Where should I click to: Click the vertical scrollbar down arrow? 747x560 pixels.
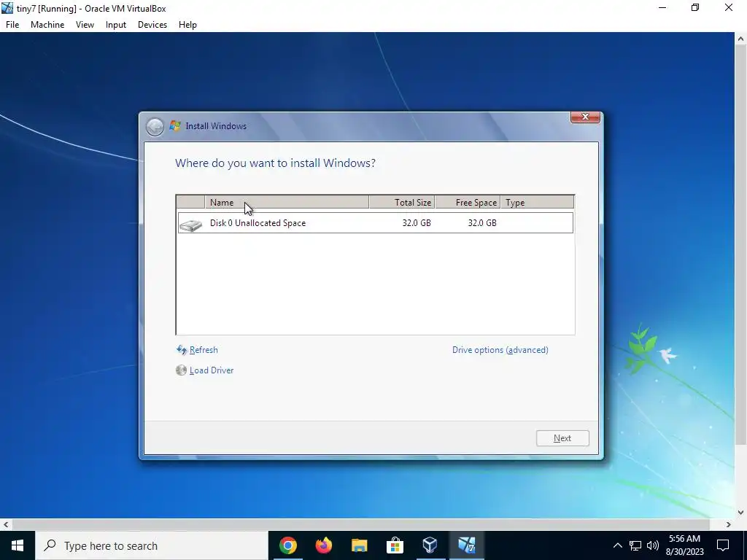741,513
